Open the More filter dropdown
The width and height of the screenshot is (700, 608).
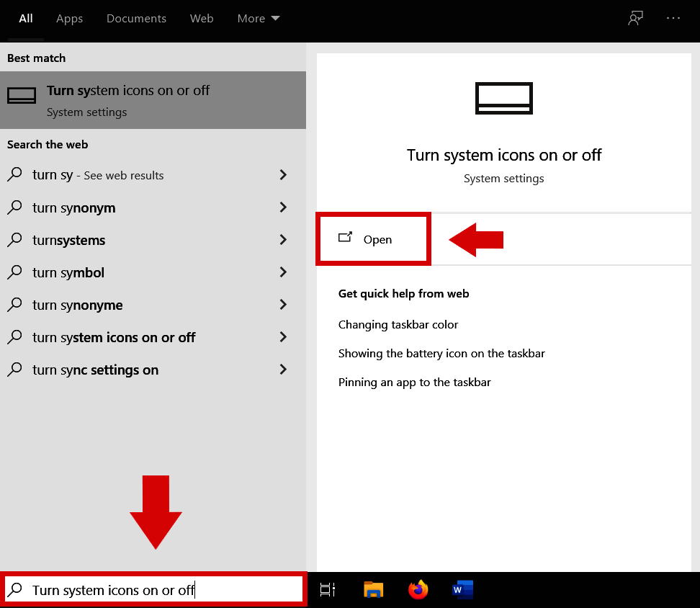pos(258,18)
